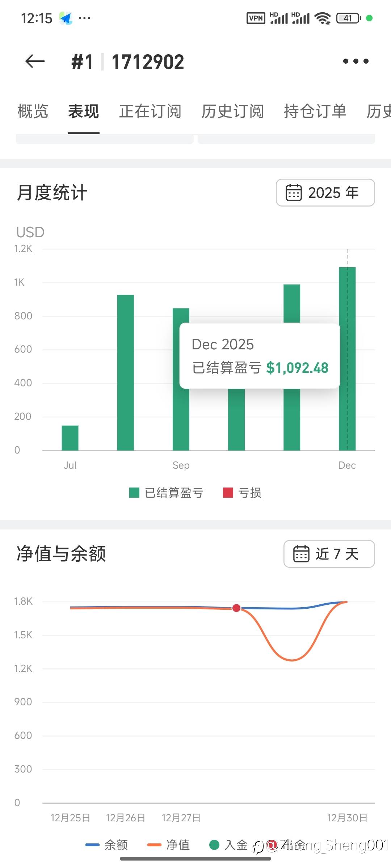
Task: Tap the VPN status bar indicator
Action: point(256,18)
